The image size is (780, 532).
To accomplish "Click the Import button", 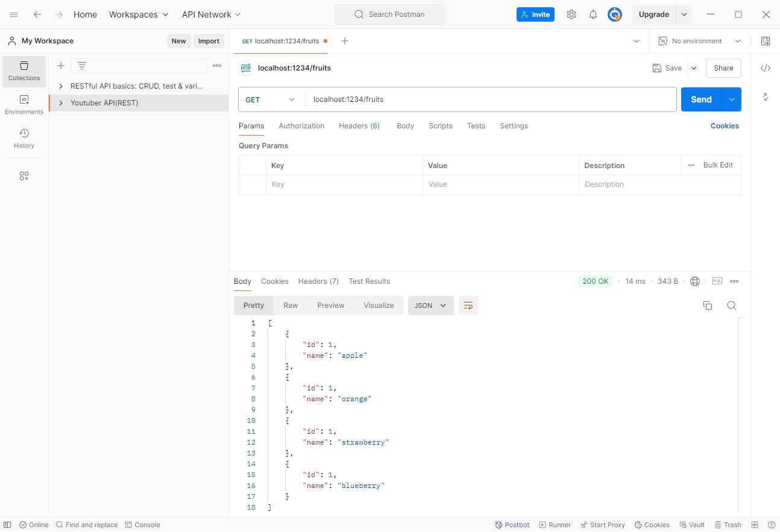I will pyautogui.click(x=209, y=41).
